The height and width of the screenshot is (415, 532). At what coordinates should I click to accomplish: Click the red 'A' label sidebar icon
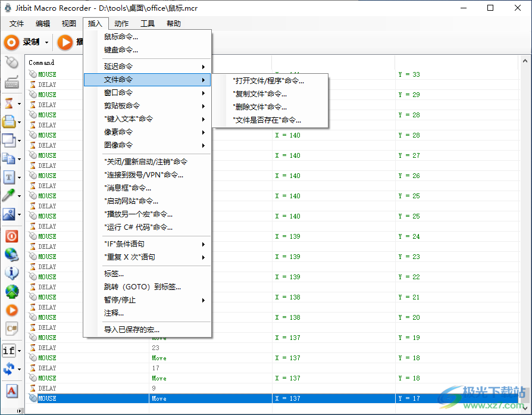[12, 391]
